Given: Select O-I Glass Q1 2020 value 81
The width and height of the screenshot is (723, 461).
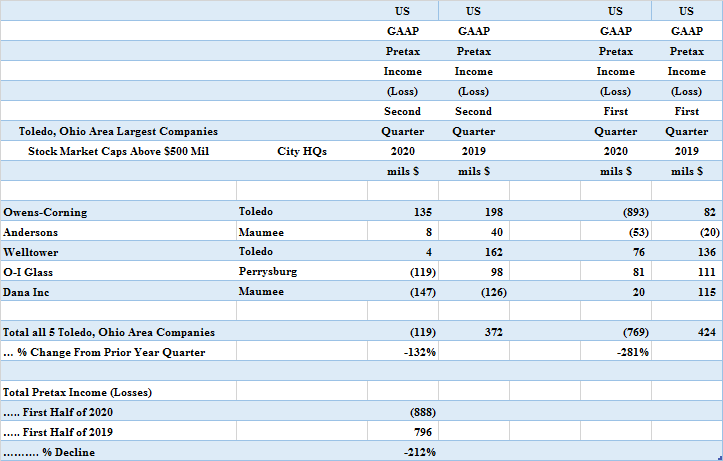Looking at the screenshot, I should [x=639, y=272].
